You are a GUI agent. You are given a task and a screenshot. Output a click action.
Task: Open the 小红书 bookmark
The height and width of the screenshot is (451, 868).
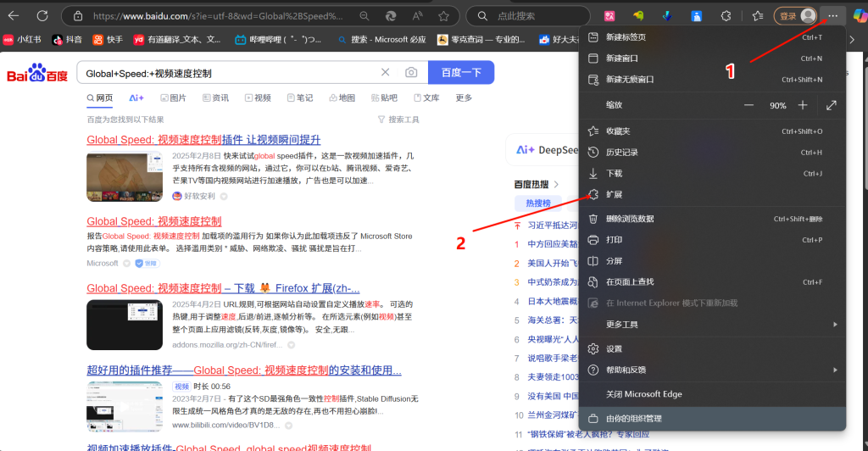point(22,39)
